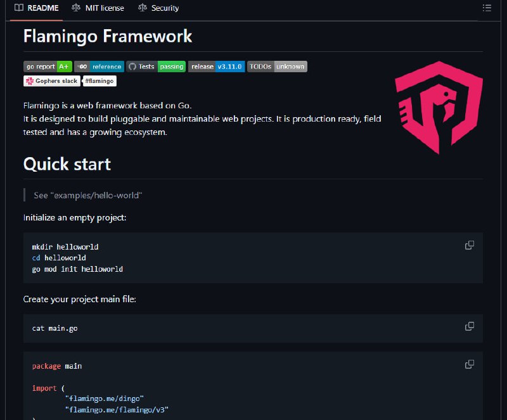Open the README outline list icon
Viewport: 507px width, 420px height.
pyautogui.click(x=487, y=8)
